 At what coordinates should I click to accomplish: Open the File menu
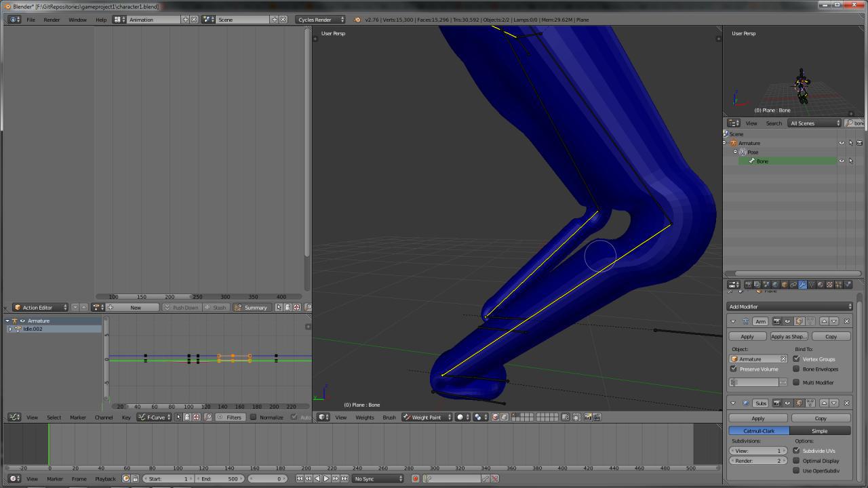tap(31, 20)
